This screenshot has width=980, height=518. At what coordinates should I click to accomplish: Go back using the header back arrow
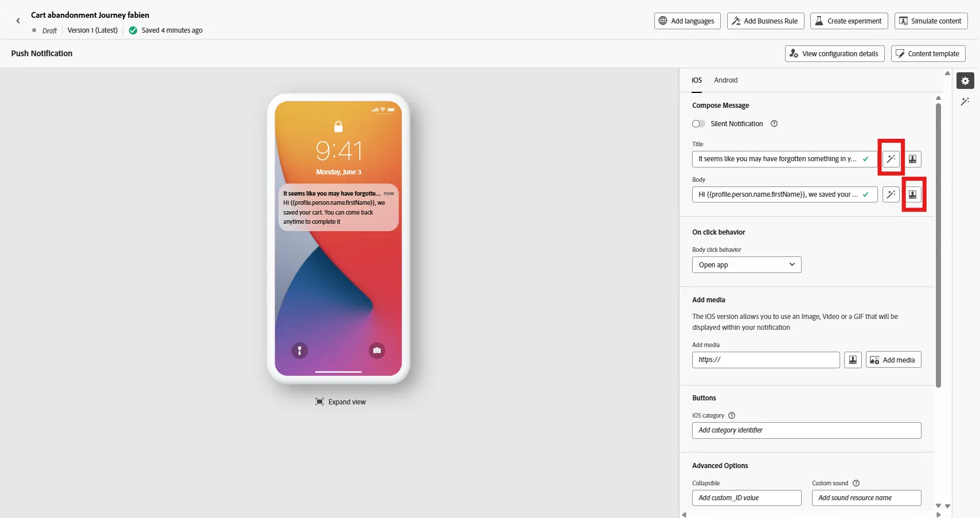point(18,21)
